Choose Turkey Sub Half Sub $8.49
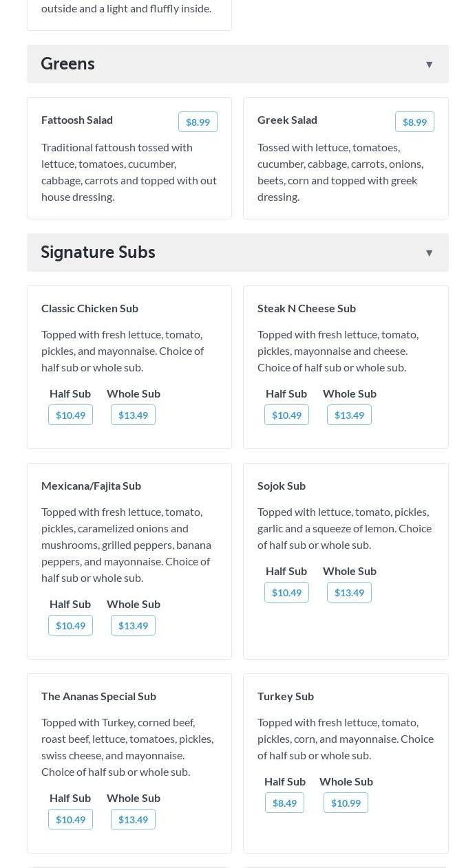The height and width of the screenshot is (868, 475). tap(284, 803)
